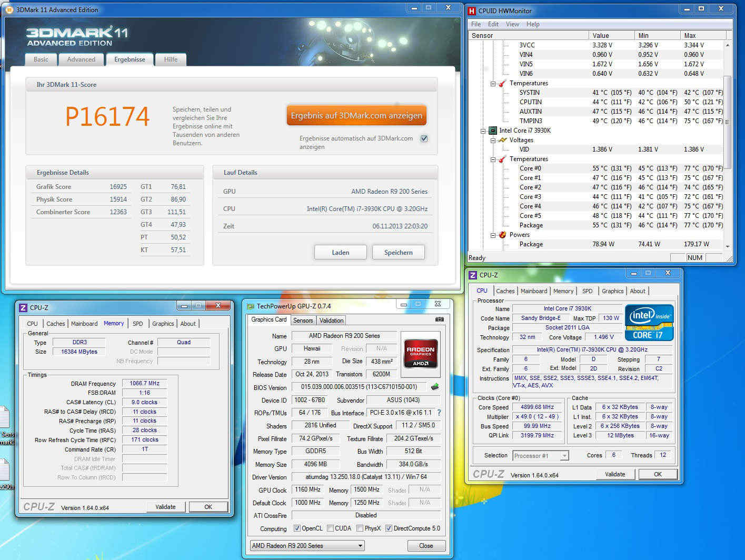Switch to the Sensors tab in GPU-Z
Viewport: 745px width, 560px height.
pos(303,320)
